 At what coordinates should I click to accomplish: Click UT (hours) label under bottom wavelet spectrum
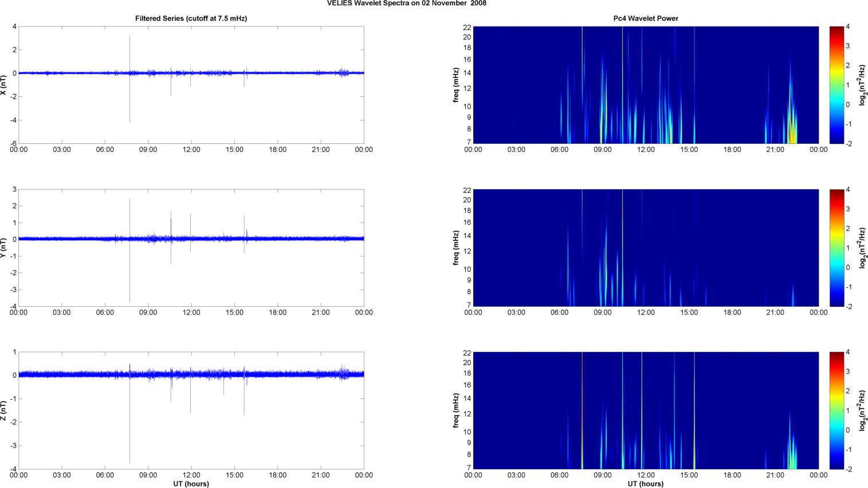pyautogui.click(x=646, y=484)
